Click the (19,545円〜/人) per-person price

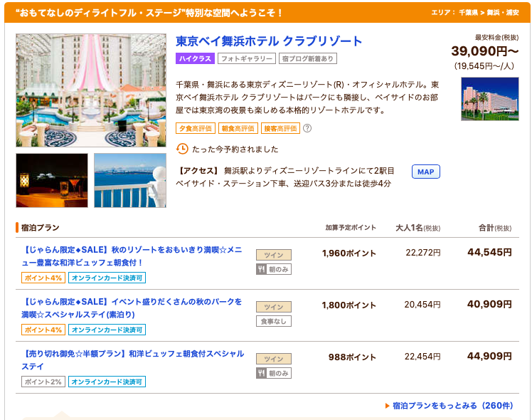coord(484,66)
